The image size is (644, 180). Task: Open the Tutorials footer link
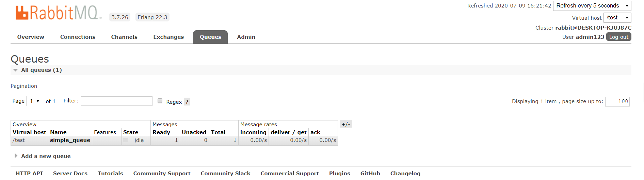tap(110, 174)
